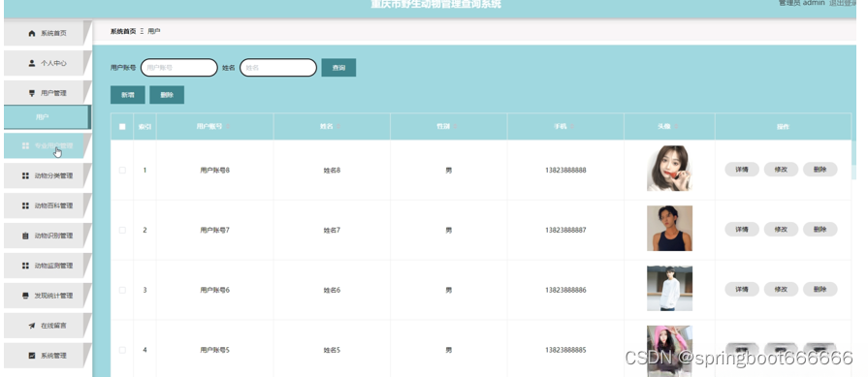Click the grid icon beside 动物监测管理
The image size is (868, 377).
(x=25, y=266)
